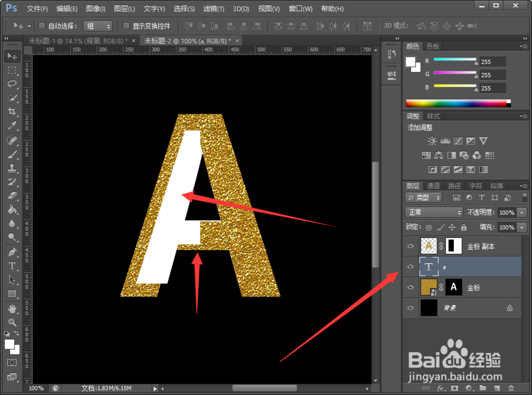Screen dimensions: 532x395
Task: Select the Eraser tool
Action: coord(12,195)
